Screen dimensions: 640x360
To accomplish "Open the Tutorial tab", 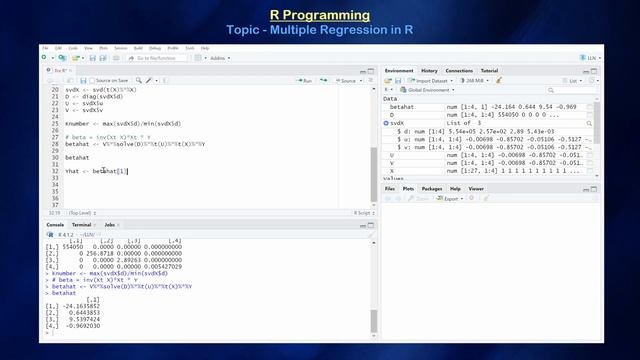I will click(489, 71).
